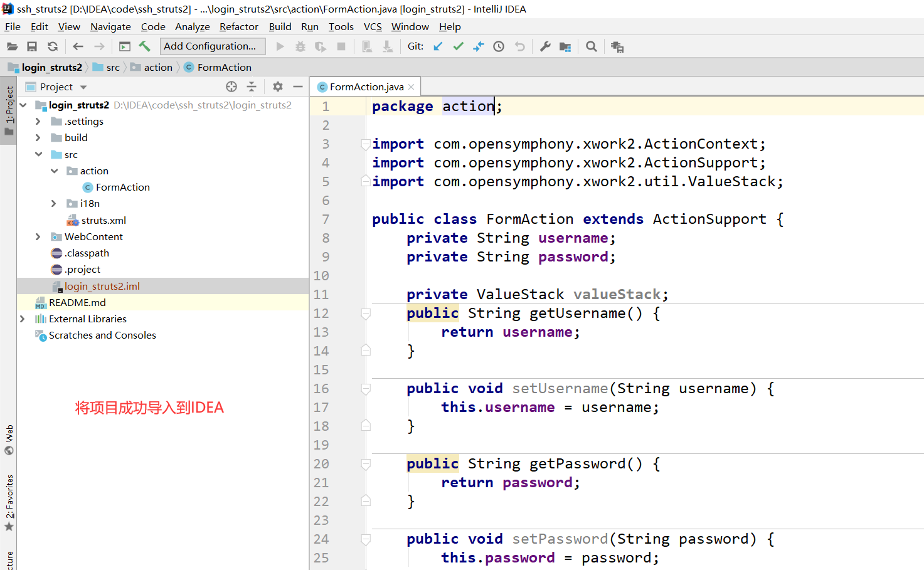Click the login_struts2 breadcrumb

[x=45, y=67]
